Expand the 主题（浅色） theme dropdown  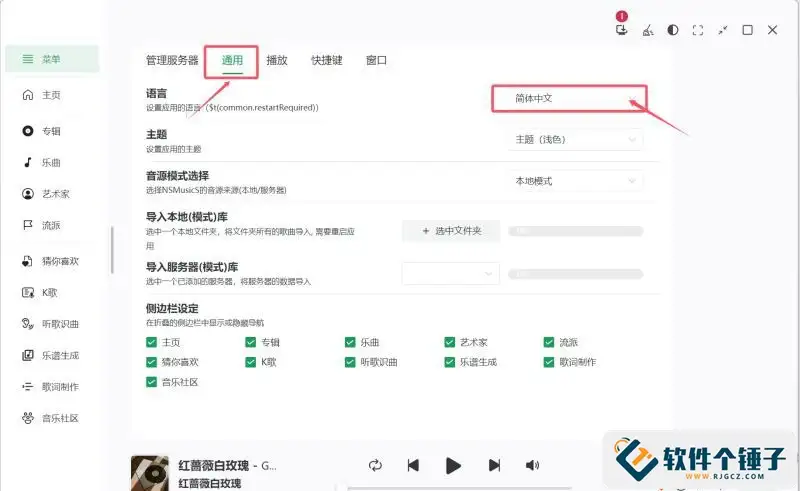click(573, 140)
